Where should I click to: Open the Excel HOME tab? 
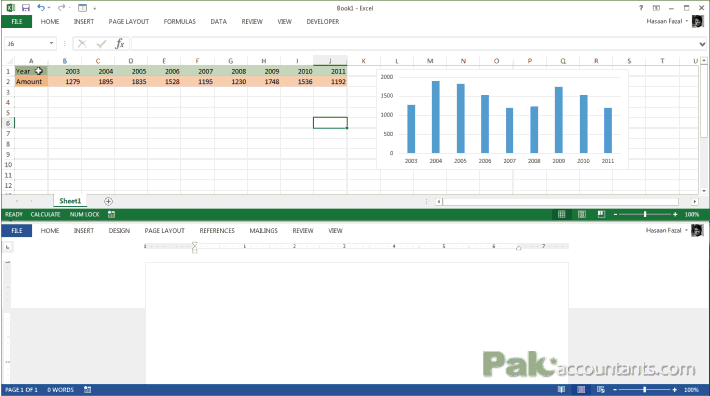click(50, 22)
